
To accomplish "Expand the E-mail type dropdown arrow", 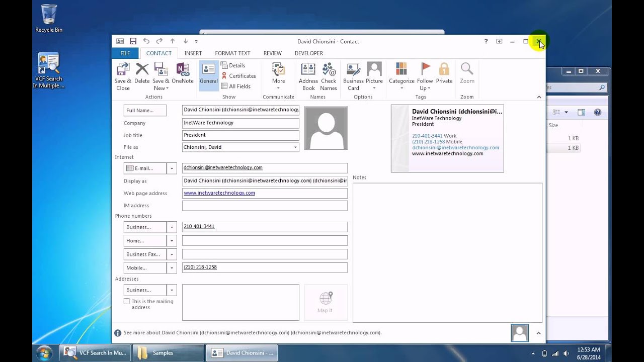I will (172, 168).
